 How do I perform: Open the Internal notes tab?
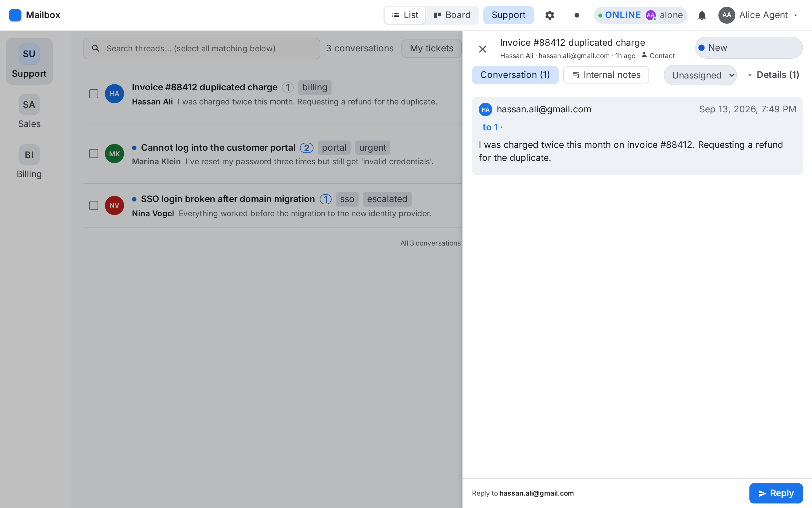(x=606, y=75)
